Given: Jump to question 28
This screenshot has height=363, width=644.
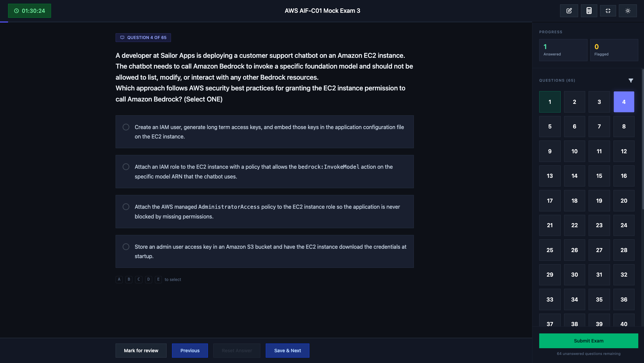Looking at the screenshot, I should coord(624,250).
